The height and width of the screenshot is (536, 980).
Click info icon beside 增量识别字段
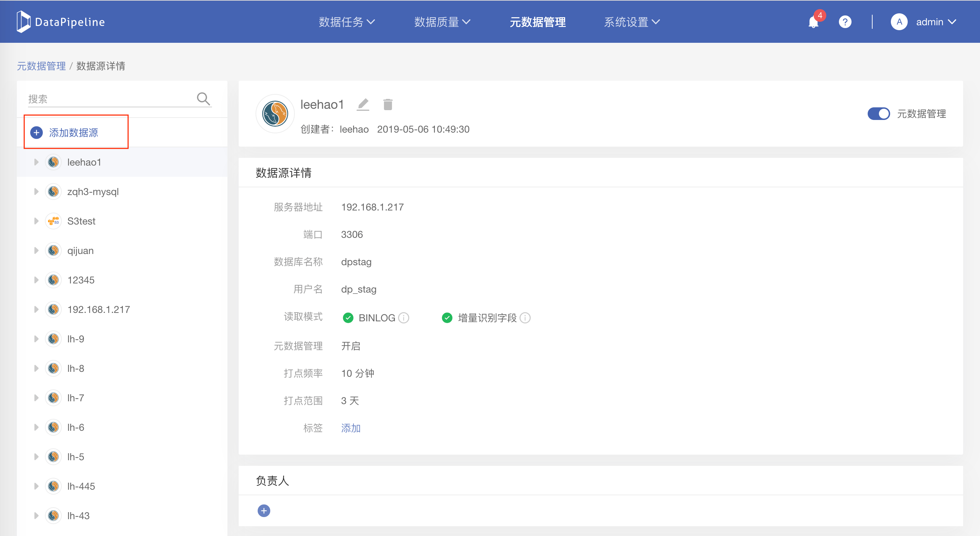[x=525, y=318]
